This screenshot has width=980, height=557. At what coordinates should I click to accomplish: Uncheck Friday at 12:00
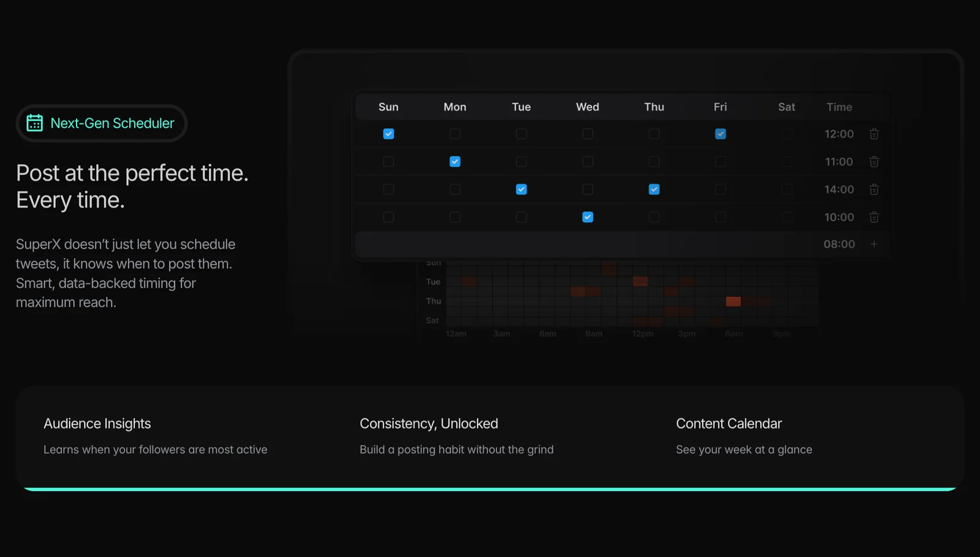pos(720,134)
